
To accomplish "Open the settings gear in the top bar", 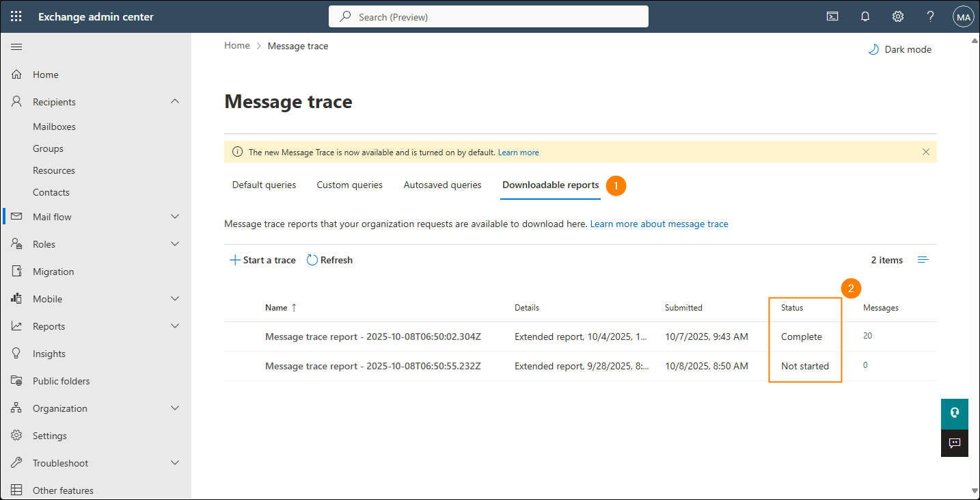I will pos(897,16).
